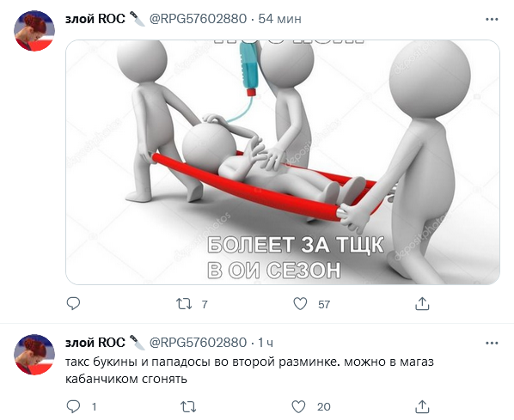Share the tweet about вторая разминка
This screenshot has height=420, width=514.
click(x=422, y=406)
